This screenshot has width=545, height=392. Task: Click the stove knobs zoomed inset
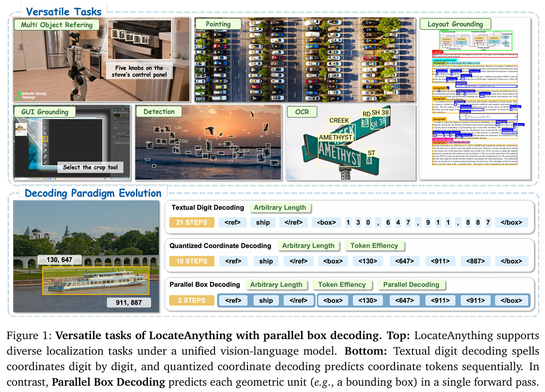(x=139, y=39)
